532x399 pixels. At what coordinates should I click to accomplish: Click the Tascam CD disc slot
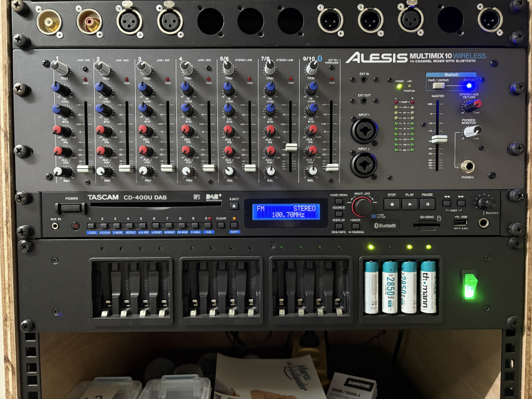pos(156,206)
